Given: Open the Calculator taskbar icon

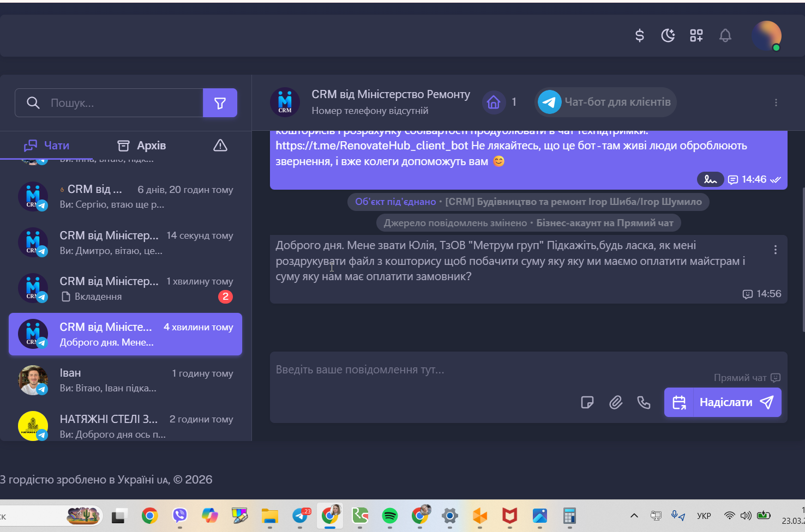Looking at the screenshot, I should tap(569, 516).
